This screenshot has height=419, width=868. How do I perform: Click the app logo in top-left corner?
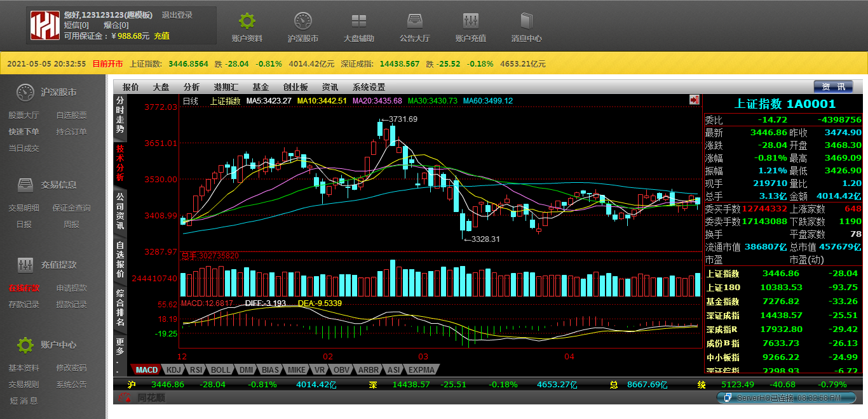pyautogui.click(x=45, y=25)
